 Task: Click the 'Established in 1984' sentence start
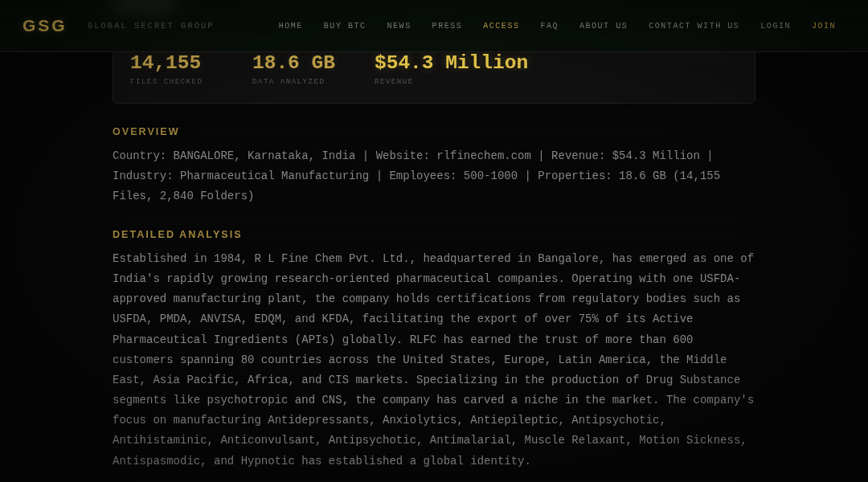[177, 259]
